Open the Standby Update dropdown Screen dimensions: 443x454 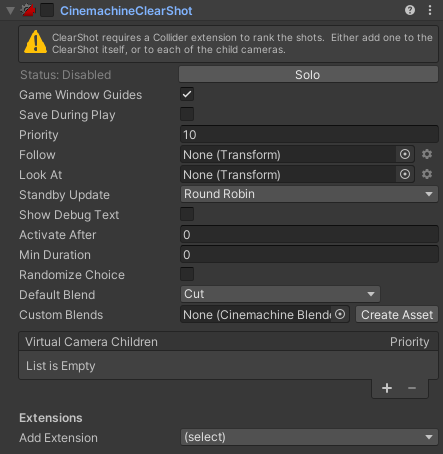[x=309, y=194]
